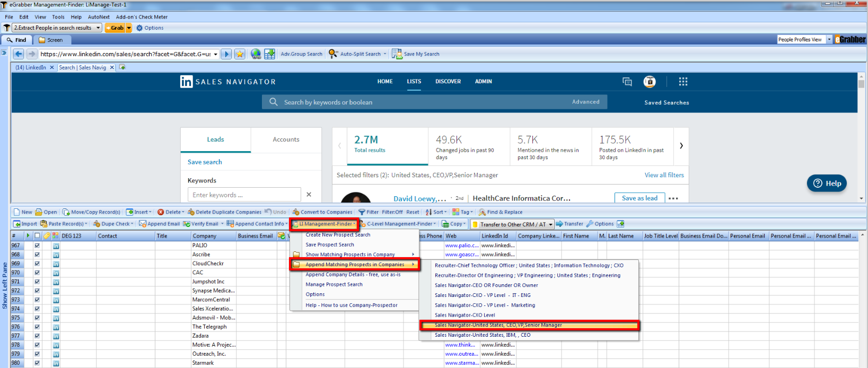Open the Sales Navigator messages icon
868x368 pixels.
click(x=627, y=82)
